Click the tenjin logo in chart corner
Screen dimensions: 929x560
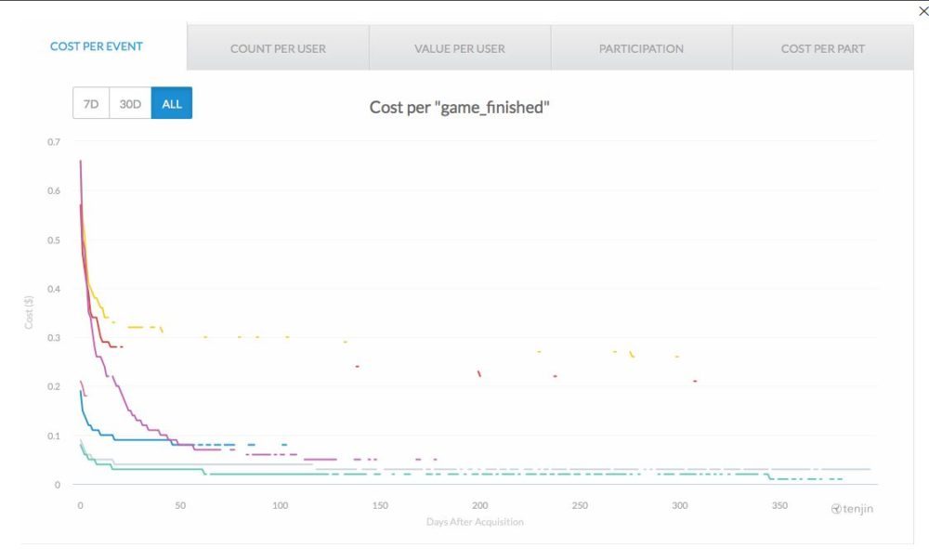pyautogui.click(x=852, y=509)
